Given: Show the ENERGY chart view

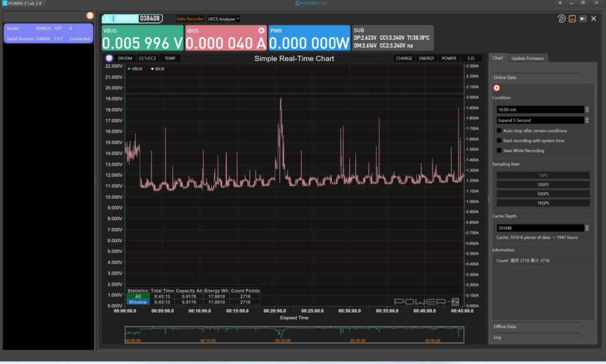Looking at the screenshot, I should tap(426, 59).
